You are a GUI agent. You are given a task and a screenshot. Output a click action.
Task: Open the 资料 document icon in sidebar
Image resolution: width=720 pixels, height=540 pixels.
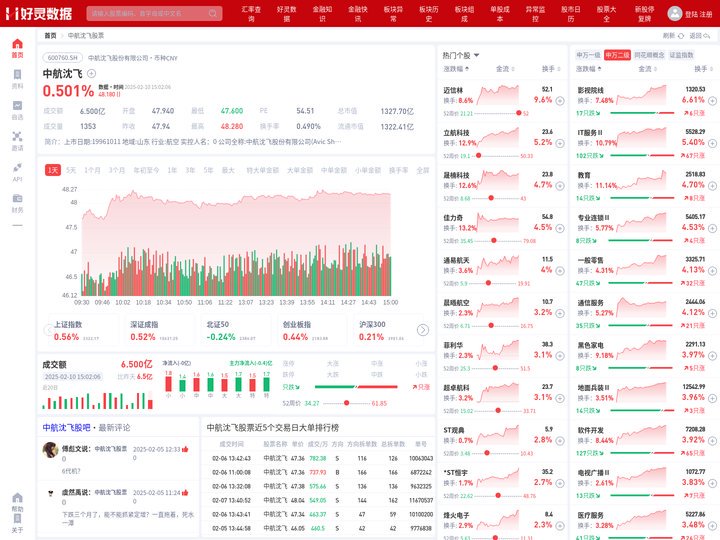(x=17, y=74)
